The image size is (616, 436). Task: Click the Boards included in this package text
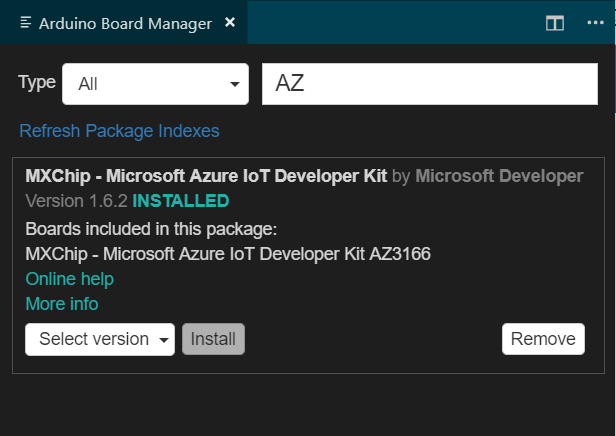tap(151, 228)
